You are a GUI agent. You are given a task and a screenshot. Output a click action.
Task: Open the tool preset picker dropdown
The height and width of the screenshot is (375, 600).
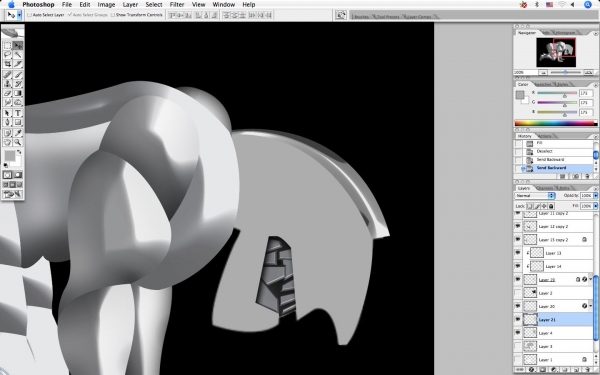[20, 15]
